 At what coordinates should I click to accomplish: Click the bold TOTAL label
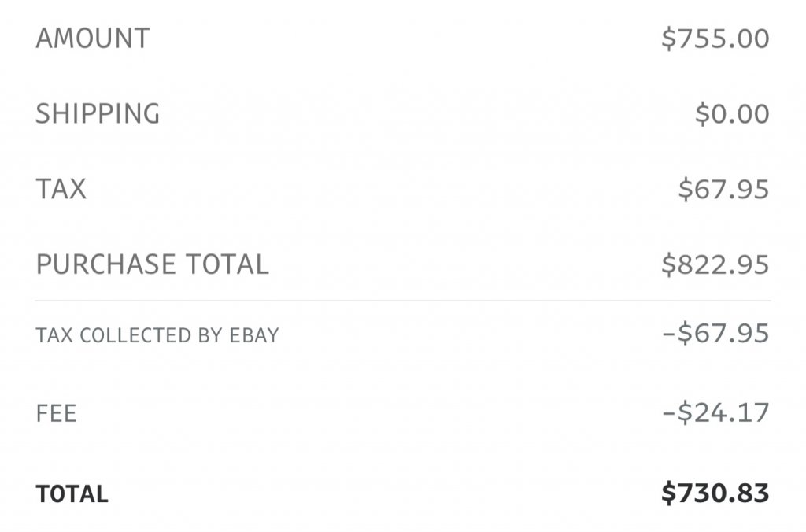(72, 494)
